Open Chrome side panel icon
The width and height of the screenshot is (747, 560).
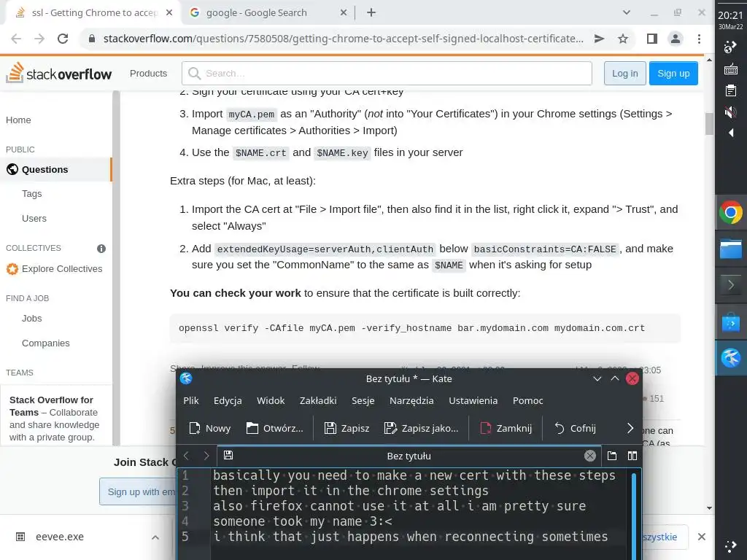coord(652,39)
